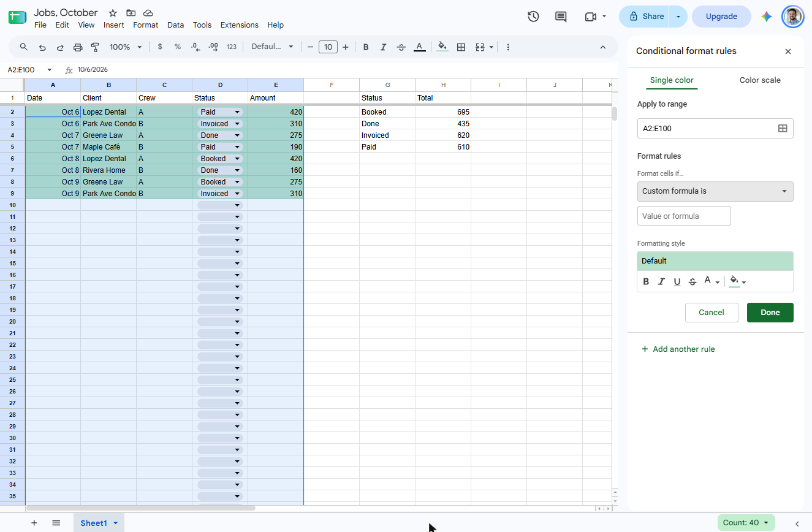Open panel fill color picker
812x532 pixels.
click(737, 281)
